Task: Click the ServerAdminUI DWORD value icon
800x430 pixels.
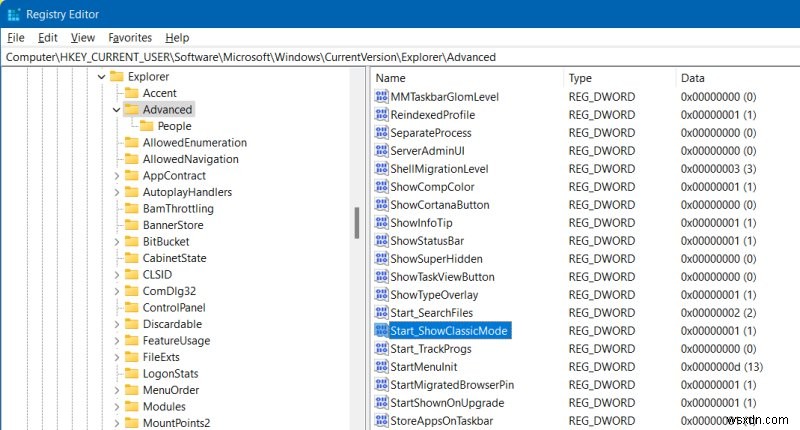Action: click(x=382, y=150)
